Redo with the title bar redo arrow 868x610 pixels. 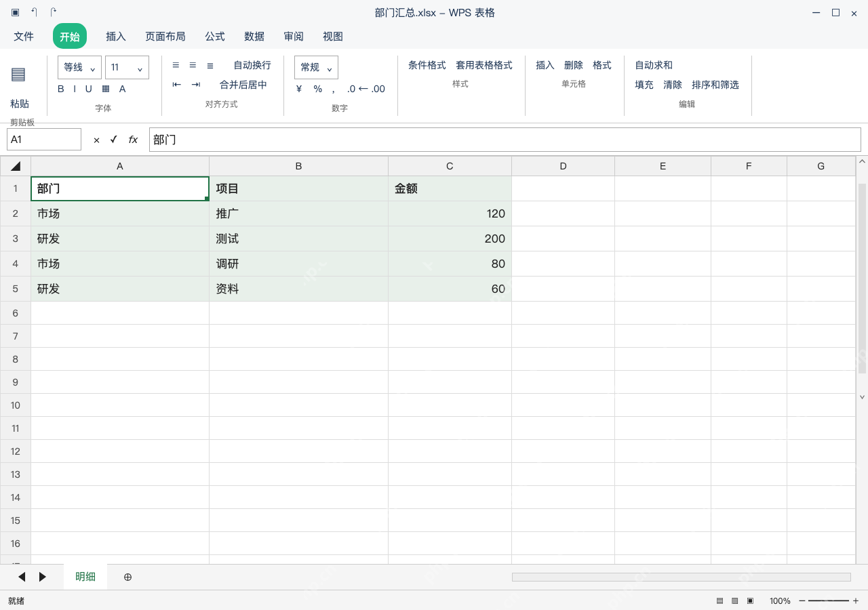pyautogui.click(x=53, y=12)
